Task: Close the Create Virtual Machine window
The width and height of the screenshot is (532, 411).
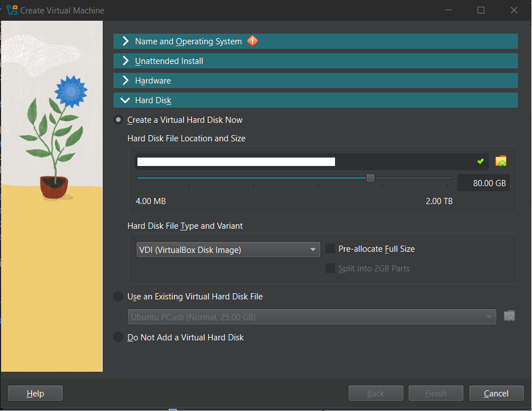Action: [x=514, y=10]
